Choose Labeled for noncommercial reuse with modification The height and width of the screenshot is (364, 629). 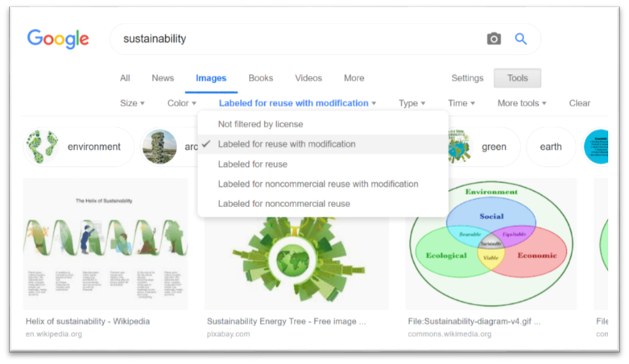323,184
